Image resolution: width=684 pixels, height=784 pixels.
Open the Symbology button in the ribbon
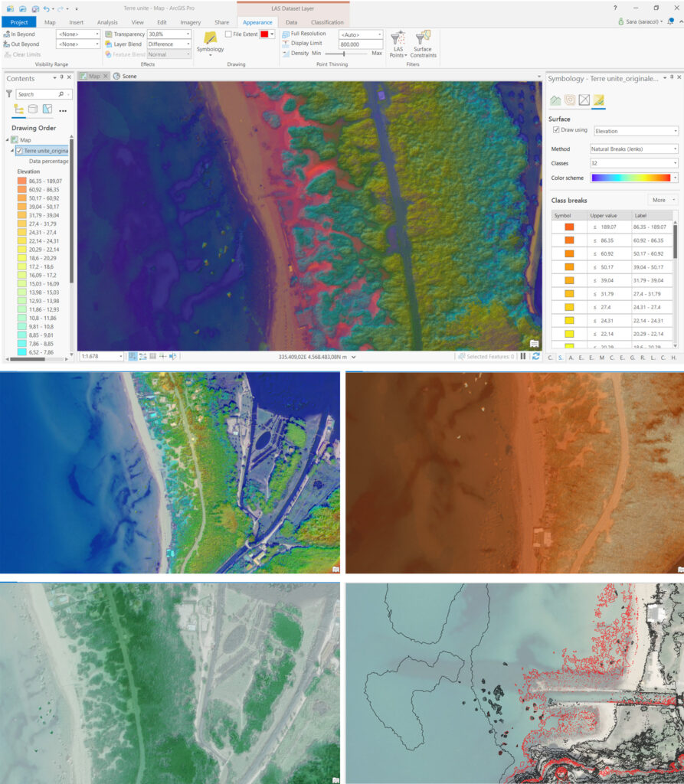[x=210, y=43]
